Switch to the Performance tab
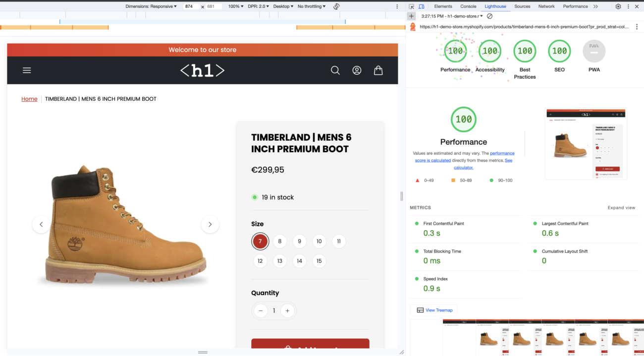Viewport: 644px width, 356px height. point(575,6)
